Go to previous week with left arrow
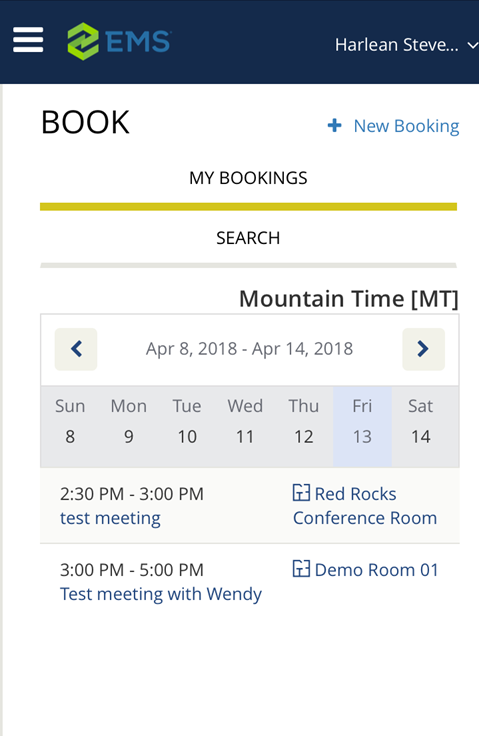The image size is (479, 736). tap(76, 349)
